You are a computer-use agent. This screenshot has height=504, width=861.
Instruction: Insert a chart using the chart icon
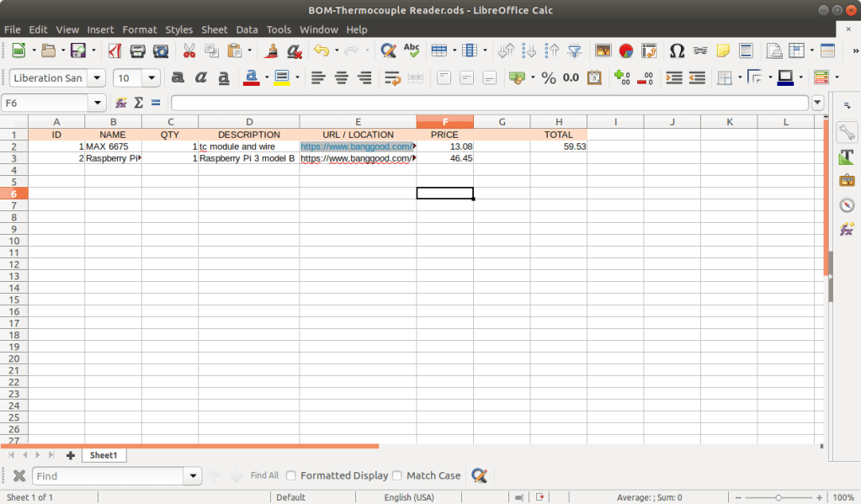[626, 50]
